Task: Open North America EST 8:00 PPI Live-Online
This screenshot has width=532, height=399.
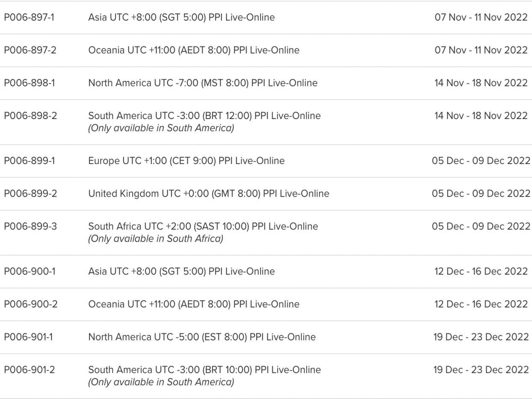Action: pos(202,337)
